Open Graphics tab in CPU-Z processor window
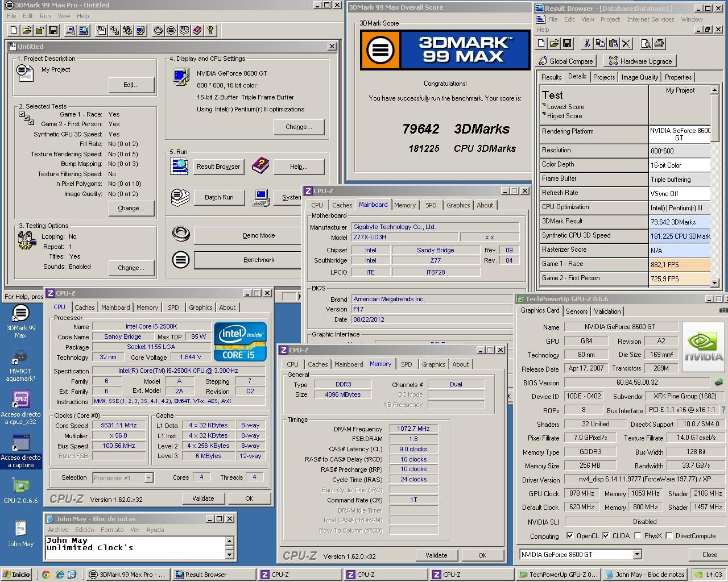728x582 pixels. tap(201, 307)
